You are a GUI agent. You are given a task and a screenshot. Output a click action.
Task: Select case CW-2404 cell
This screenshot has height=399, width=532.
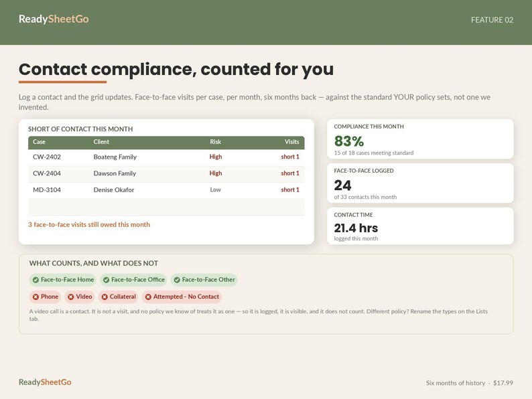click(x=47, y=173)
